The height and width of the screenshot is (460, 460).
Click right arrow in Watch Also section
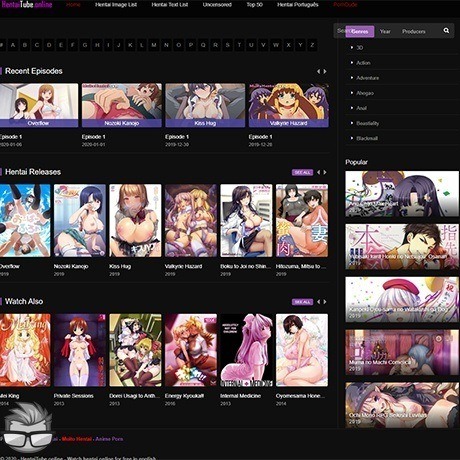(x=325, y=302)
